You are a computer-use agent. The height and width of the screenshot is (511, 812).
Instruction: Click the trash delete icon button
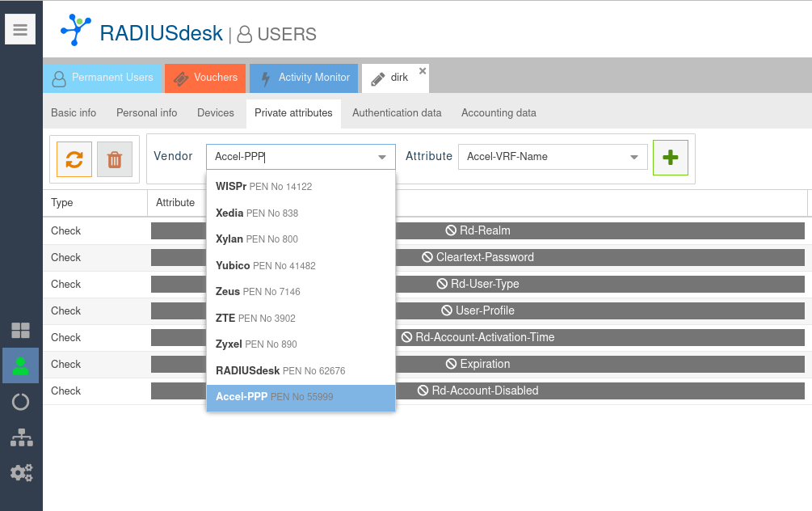click(x=115, y=159)
